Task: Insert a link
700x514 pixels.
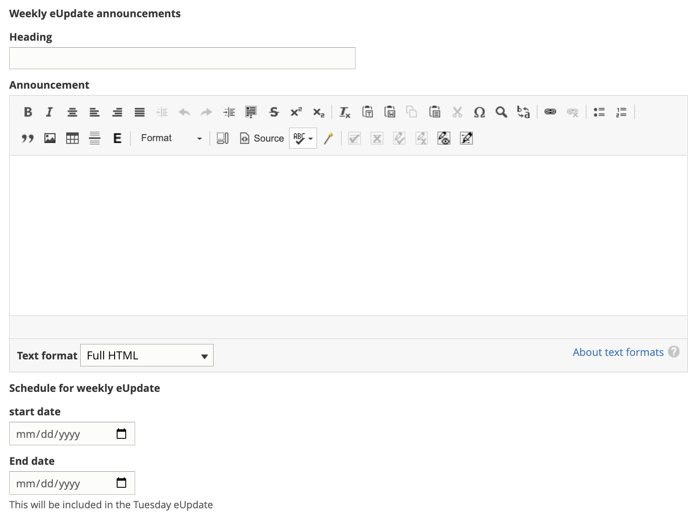Action: coord(550,112)
